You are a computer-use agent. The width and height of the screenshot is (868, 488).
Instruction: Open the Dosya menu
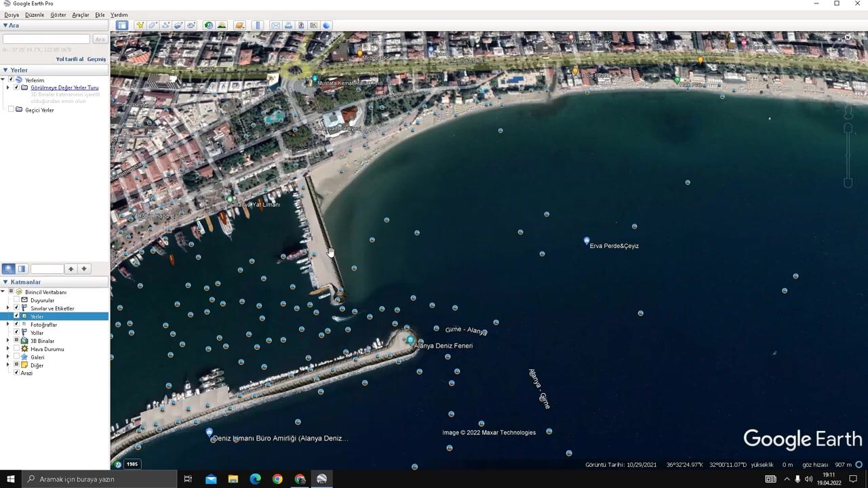(12, 14)
